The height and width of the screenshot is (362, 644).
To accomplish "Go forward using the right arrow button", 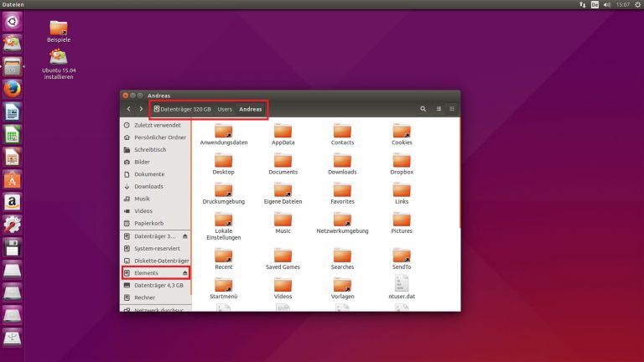I will 140,109.
